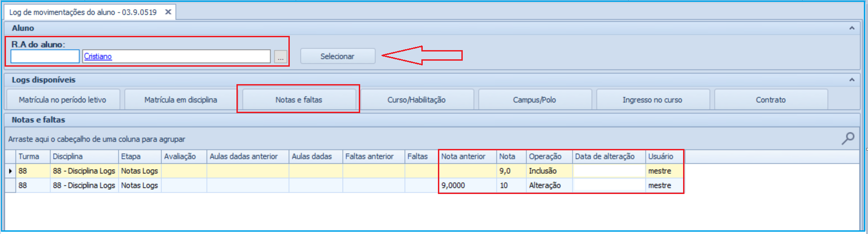Select mestre user in Alteração row

[665, 185]
